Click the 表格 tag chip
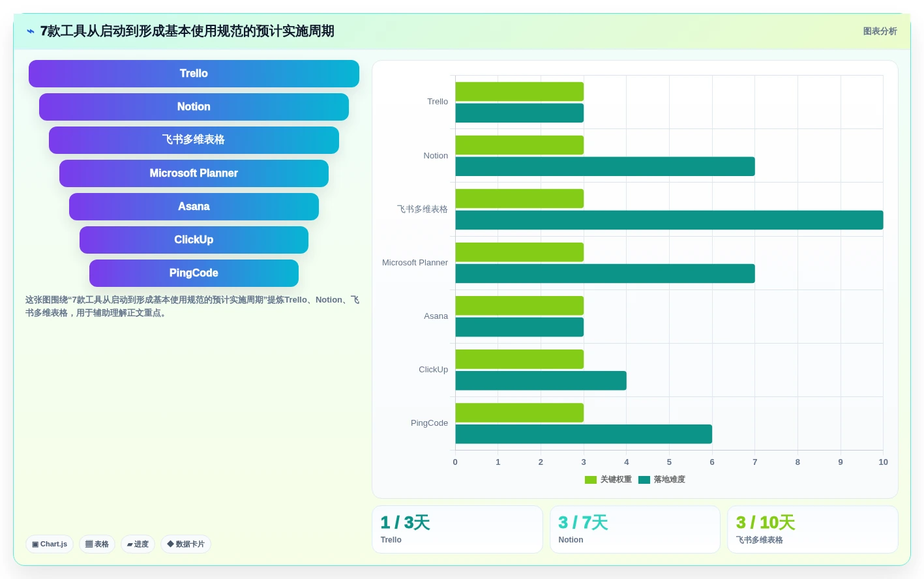924x579 pixels. (97, 544)
